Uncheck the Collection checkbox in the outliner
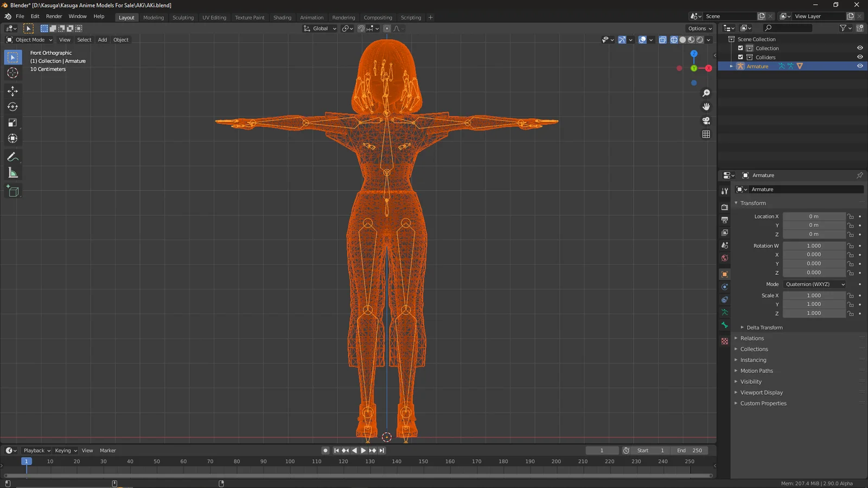This screenshot has height=488, width=868. click(x=741, y=48)
